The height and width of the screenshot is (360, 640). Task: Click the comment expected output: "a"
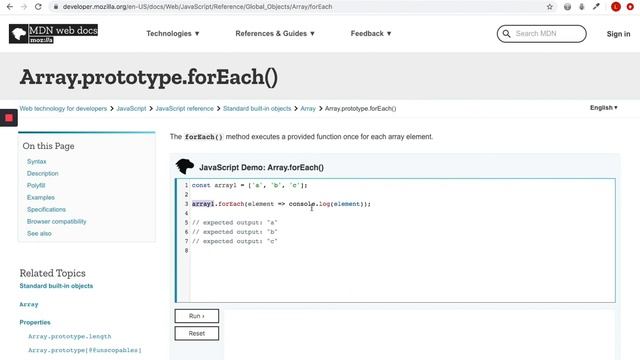[234, 222]
